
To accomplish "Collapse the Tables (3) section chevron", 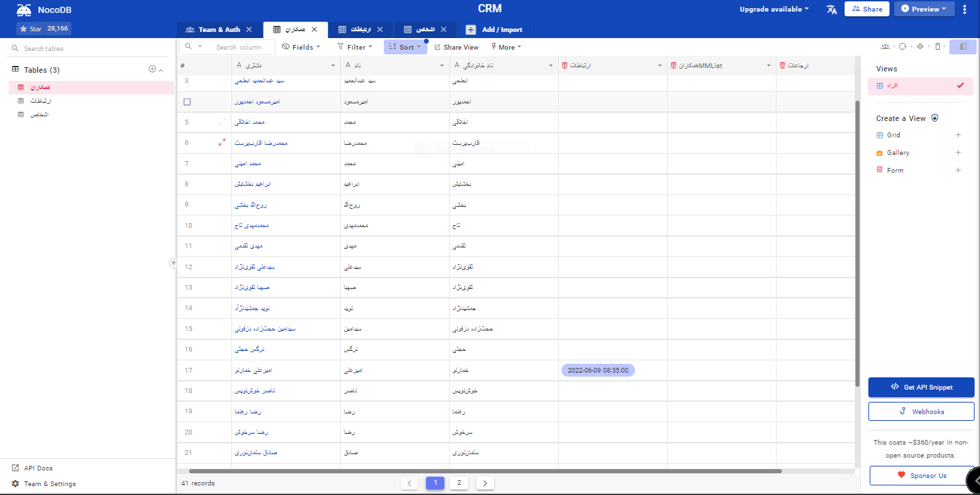I will pos(161,70).
